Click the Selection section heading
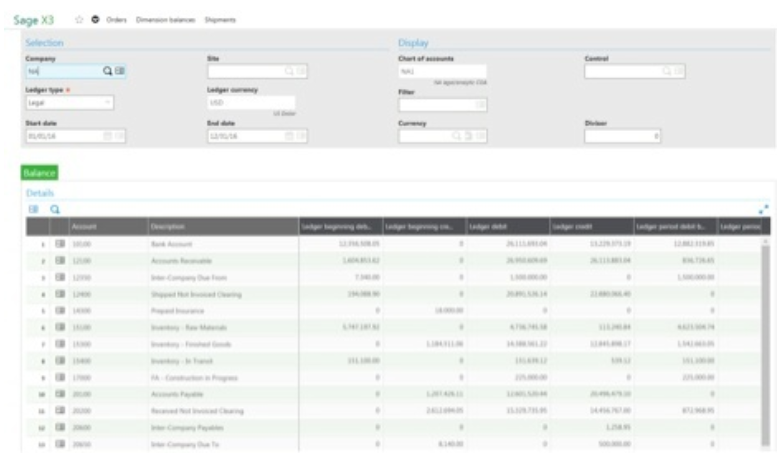The width and height of the screenshot is (782, 459). [44, 43]
